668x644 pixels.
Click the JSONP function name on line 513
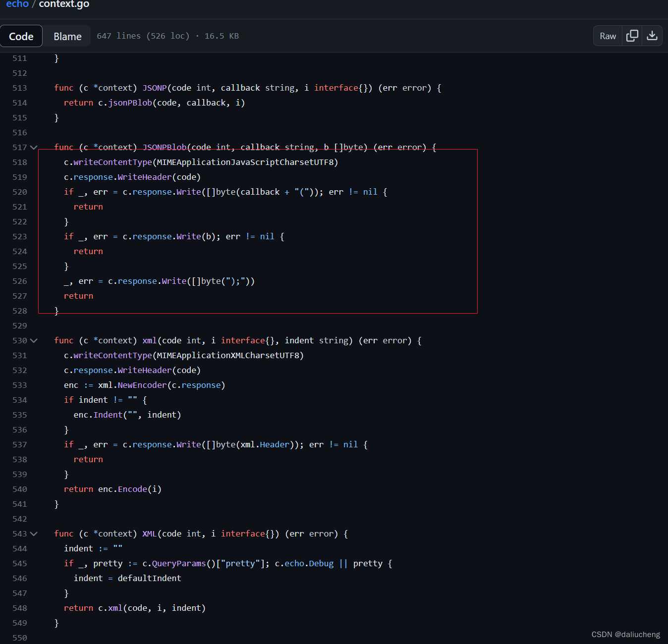point(155,88)
